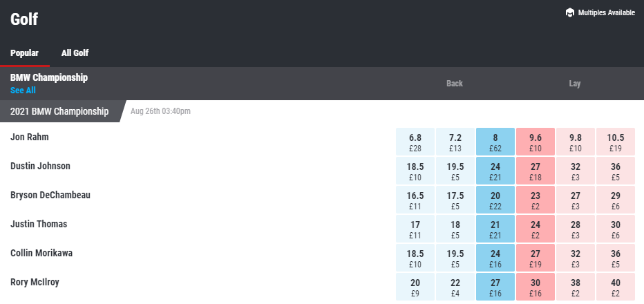The image size is (644, 304).
Task: Click the Multiples Available icon
Action: 569,12
